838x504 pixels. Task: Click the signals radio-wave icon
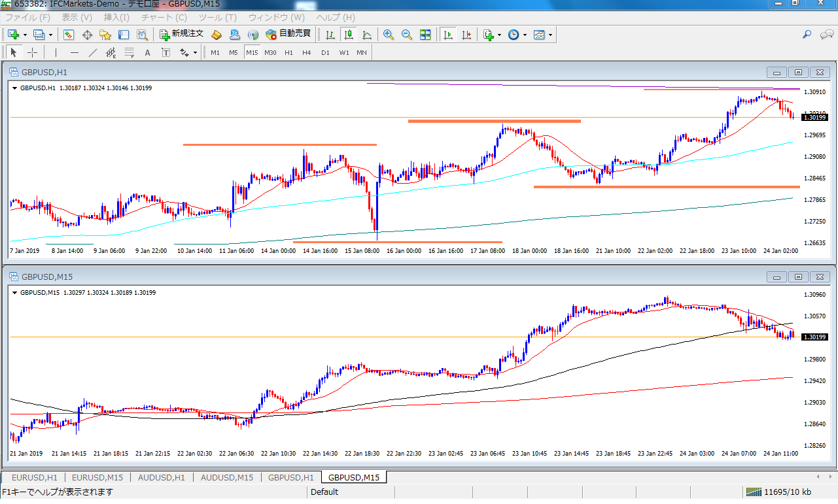253,35
